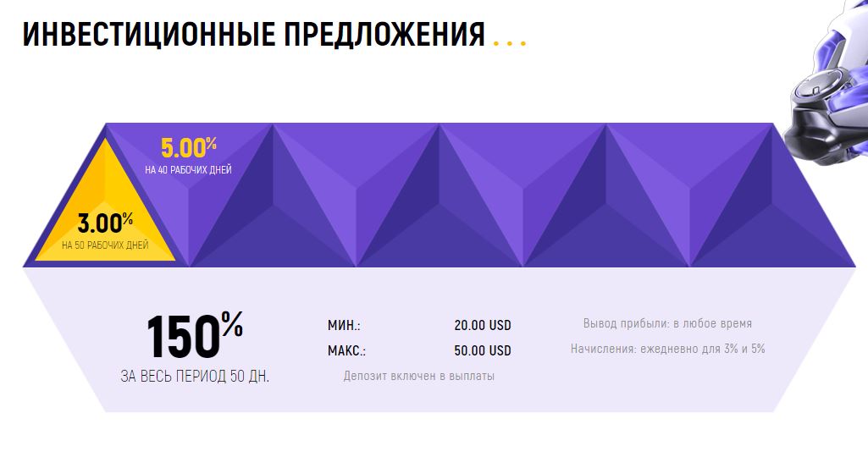Click the "ИНВЕСТИЦИОННЫЕ ПРЕДЛОЖЕНИЯ" heading
868x457 pixels.
253,35
